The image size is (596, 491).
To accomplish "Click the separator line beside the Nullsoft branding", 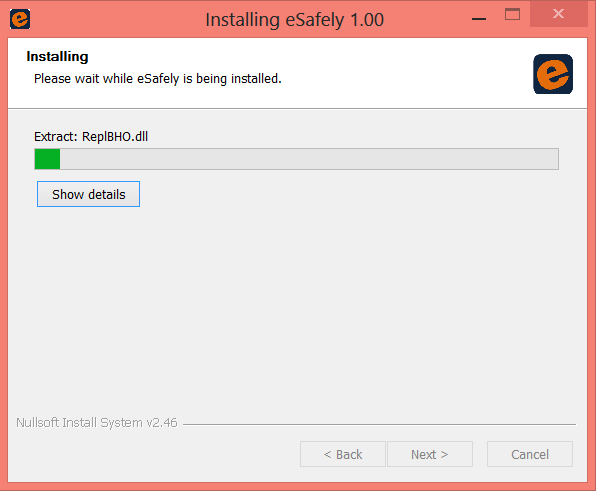I will pyautogui.click(x=379, y=424).
